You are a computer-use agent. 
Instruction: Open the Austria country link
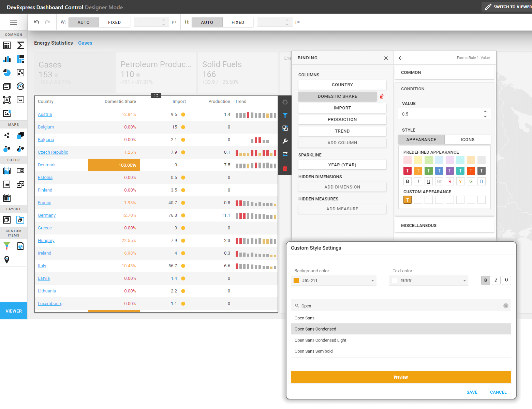(x=45, y=114)
